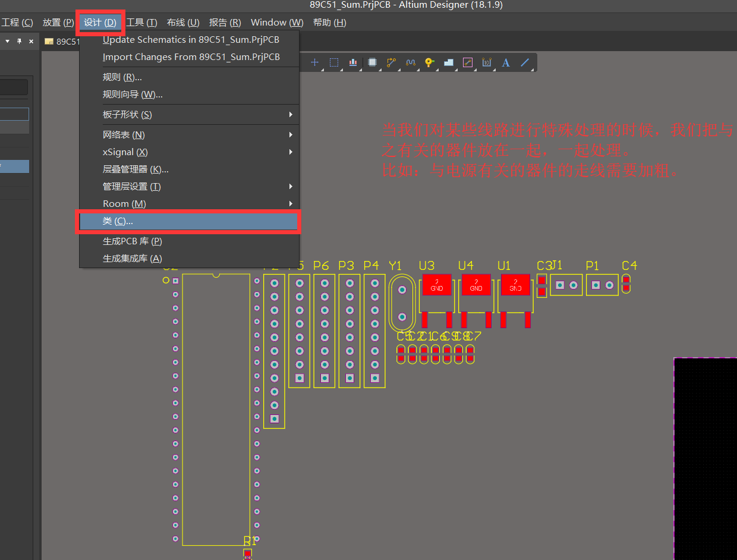Select the P1 connector component
Screen dimensions: 737x560
602,285
